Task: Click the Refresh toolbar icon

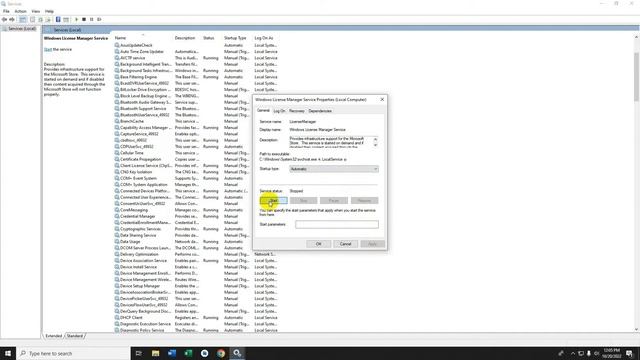Action: 40,20
